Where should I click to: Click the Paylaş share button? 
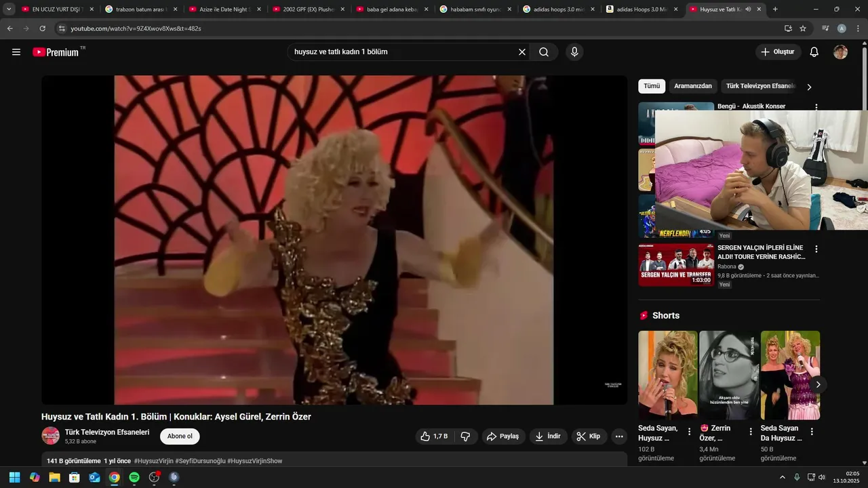pos(503,436)
